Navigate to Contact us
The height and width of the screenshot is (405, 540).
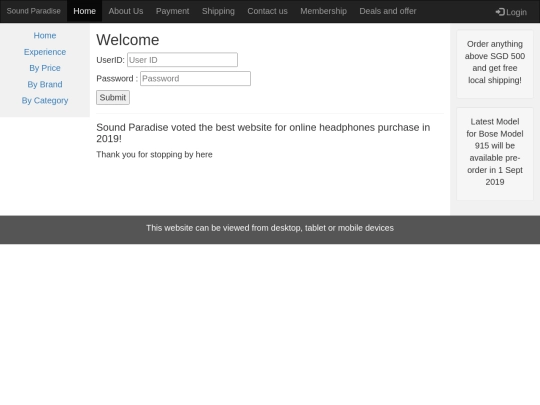[x=267, y=11]
